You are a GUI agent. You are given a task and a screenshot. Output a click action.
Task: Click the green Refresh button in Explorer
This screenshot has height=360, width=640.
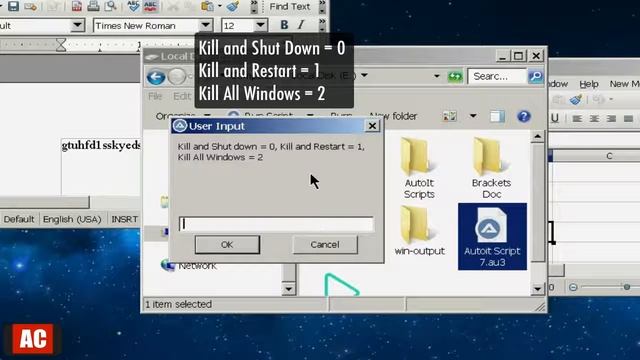pos(455,76)
